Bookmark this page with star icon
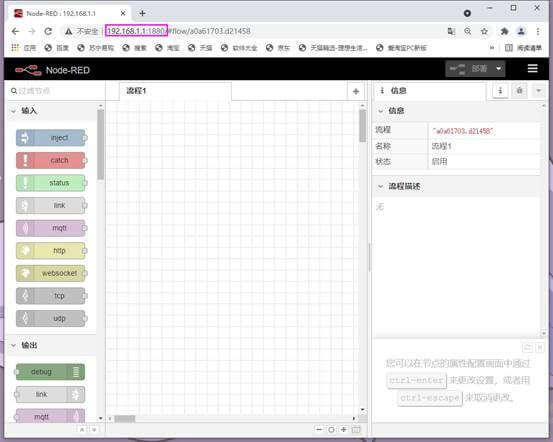 click(x=485, y=31)
